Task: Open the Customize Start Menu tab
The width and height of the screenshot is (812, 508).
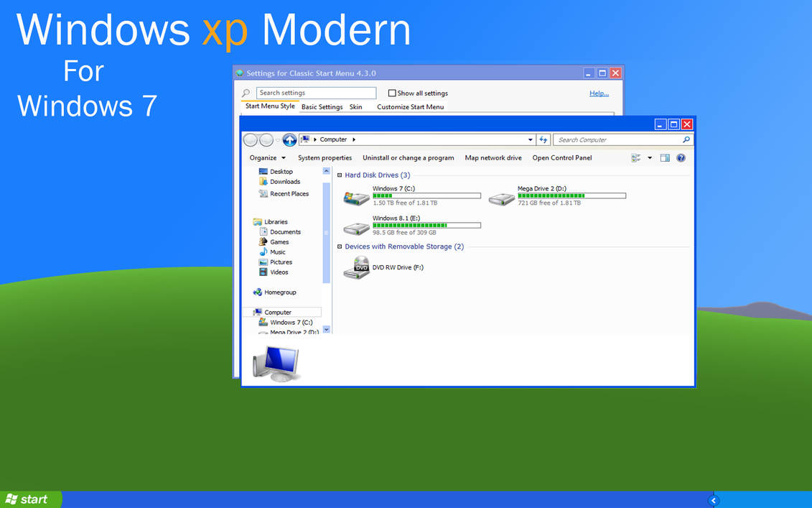Action: [412, 106]
